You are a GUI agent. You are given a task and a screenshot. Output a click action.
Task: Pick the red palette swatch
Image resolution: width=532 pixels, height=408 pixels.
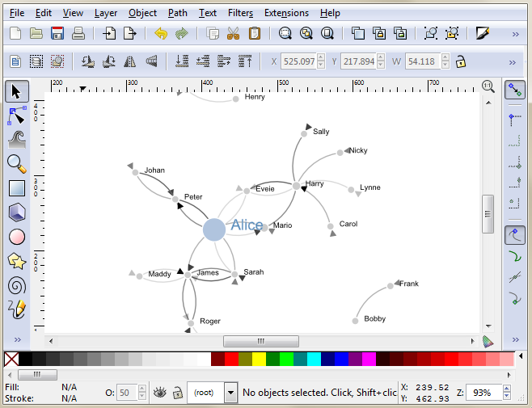231,360
